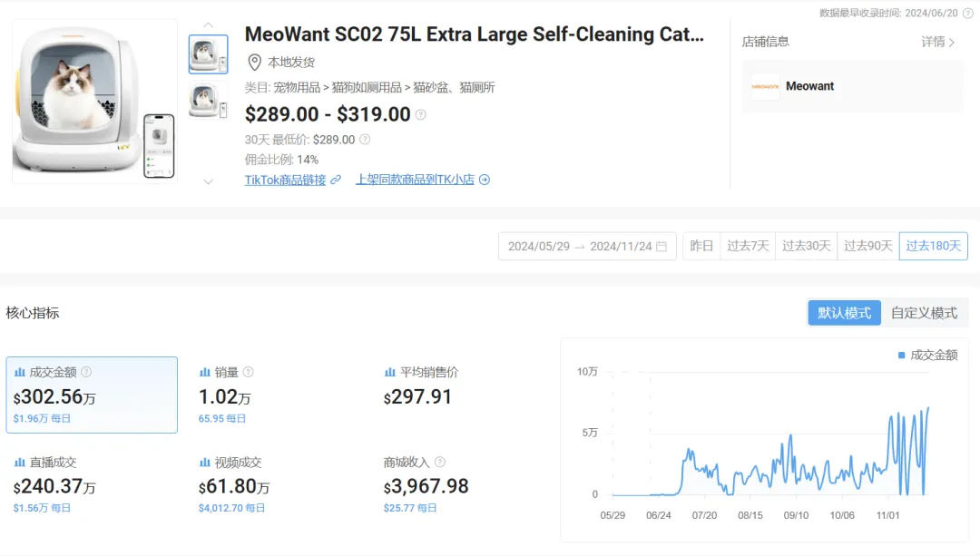Toggle the 成交金额 chart legend
Screen dimensions: 980x556
click(927, 356)
